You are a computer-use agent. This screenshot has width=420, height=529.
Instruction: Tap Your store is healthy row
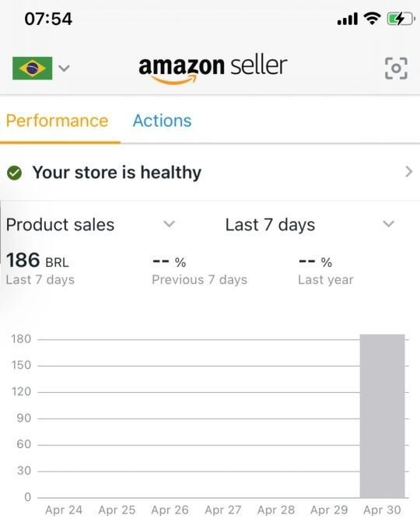click(210, 173)
